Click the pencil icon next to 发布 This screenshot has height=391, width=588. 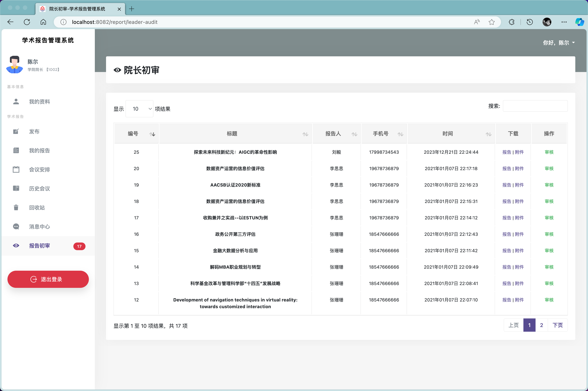pyautogui.click(x=16, y=131)
